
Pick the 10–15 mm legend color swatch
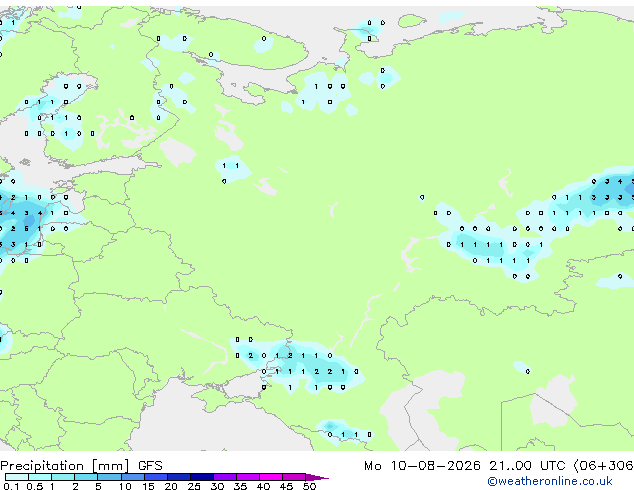132,477
